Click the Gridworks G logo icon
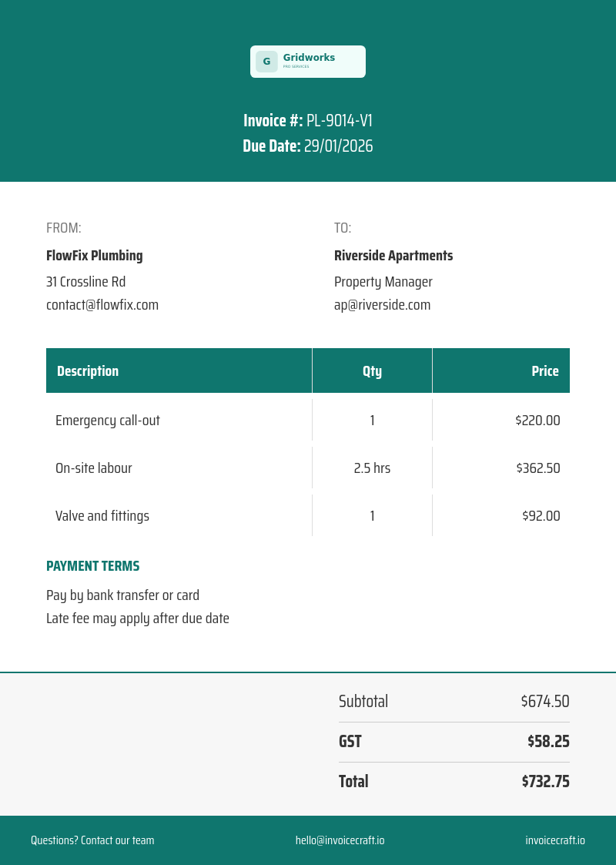 coord(266,61)
